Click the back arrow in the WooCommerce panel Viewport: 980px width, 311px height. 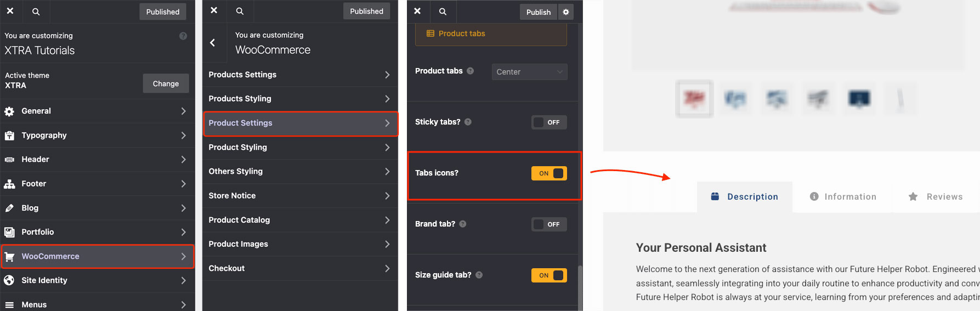tap(213, 43)
